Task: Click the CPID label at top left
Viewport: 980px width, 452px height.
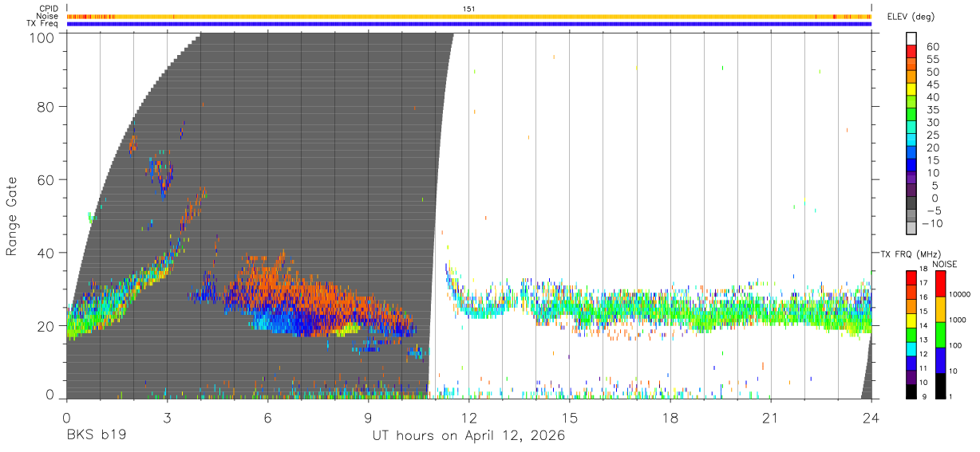Action: pos(47,9)
